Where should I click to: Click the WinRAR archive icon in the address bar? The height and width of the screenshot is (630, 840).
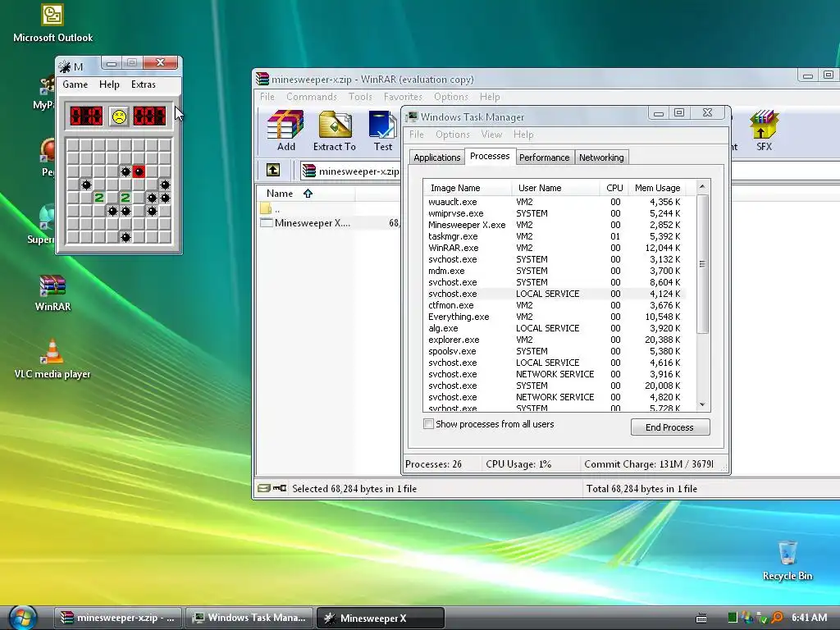[x=308, y=171]
